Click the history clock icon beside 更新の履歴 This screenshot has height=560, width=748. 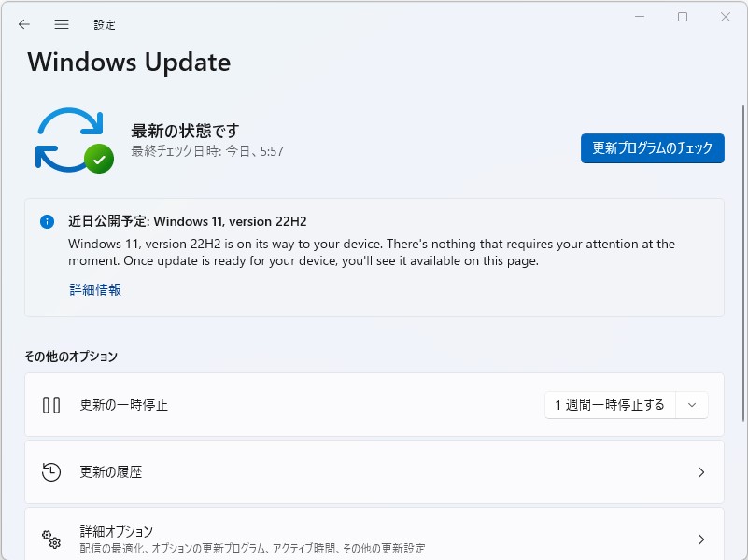pos(50,472)
